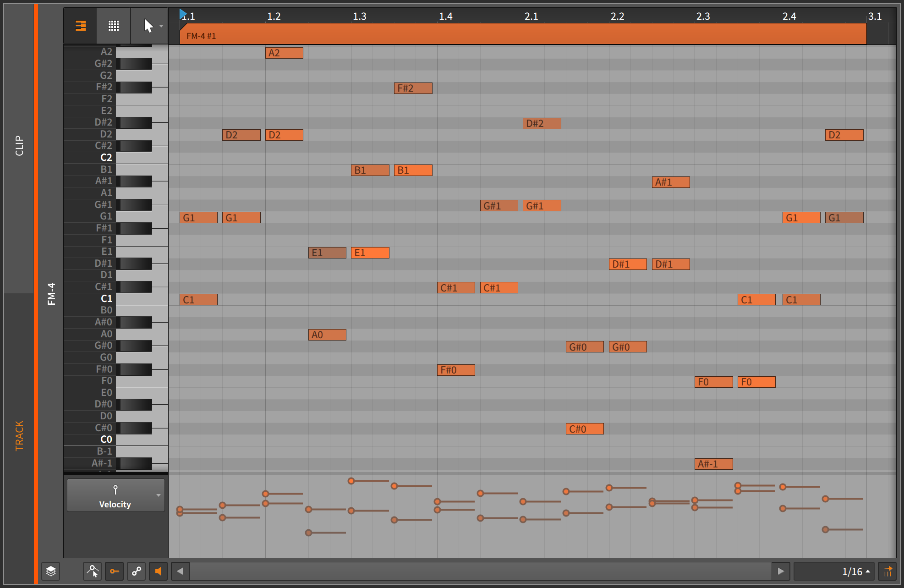The height and width of the screenshot is (588, 904).
Task: Open the 1/16 grid resolution selector
Action: point(852,572)
